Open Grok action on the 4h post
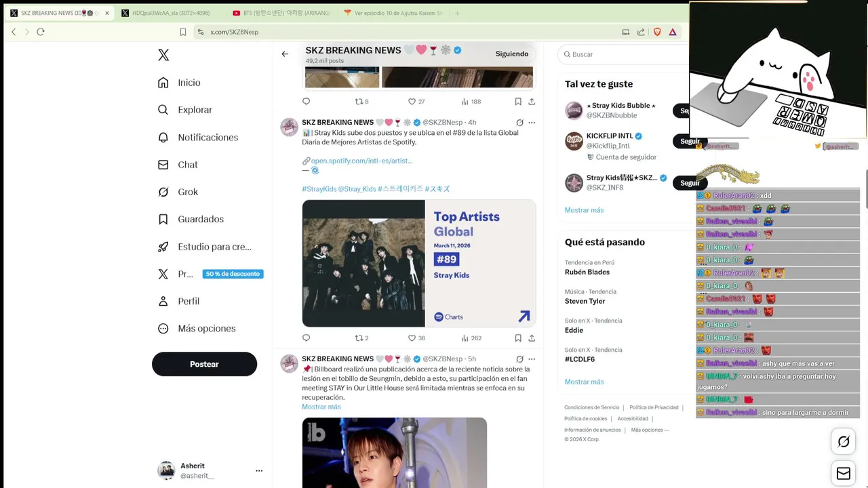Image resolution: width=868 pixels, height=488 pixels. click(519, 123)
